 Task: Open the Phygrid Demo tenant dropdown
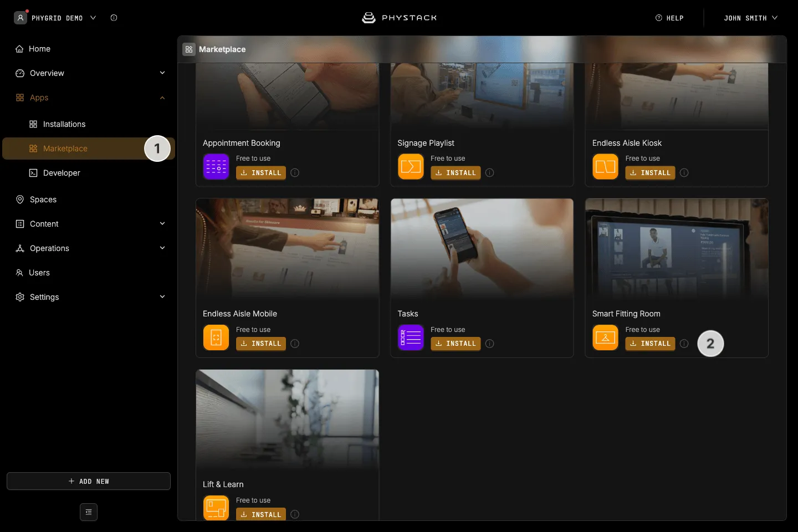tap(55, 18)
